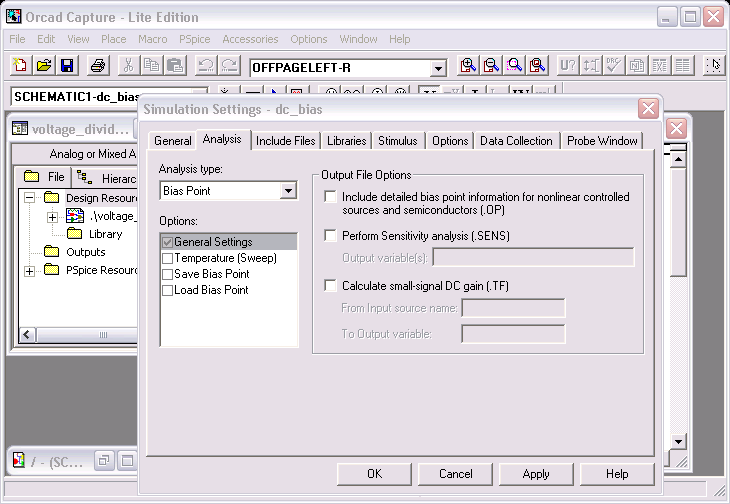Click the Create Netlist toolbar icon
The image size is (730, 504).
pos(637,66)
